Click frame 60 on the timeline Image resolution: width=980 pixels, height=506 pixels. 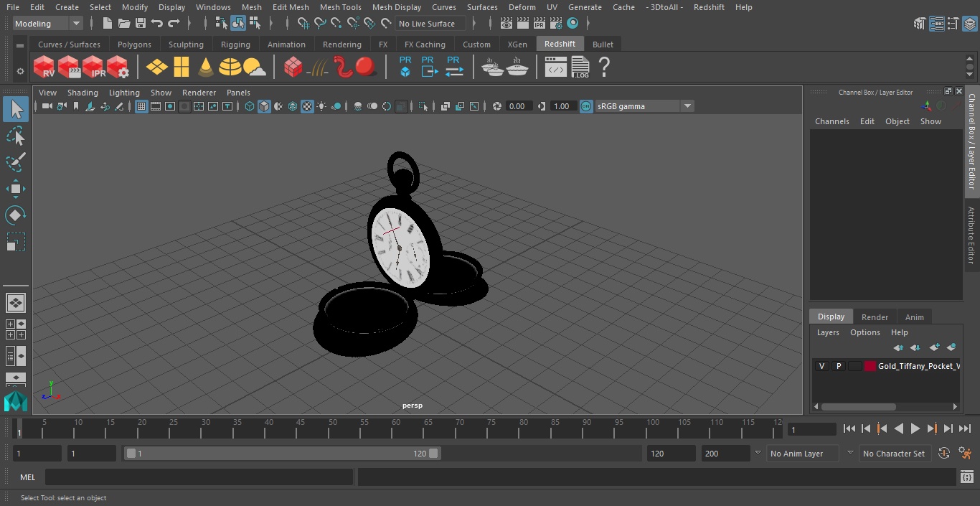point(395,428)
